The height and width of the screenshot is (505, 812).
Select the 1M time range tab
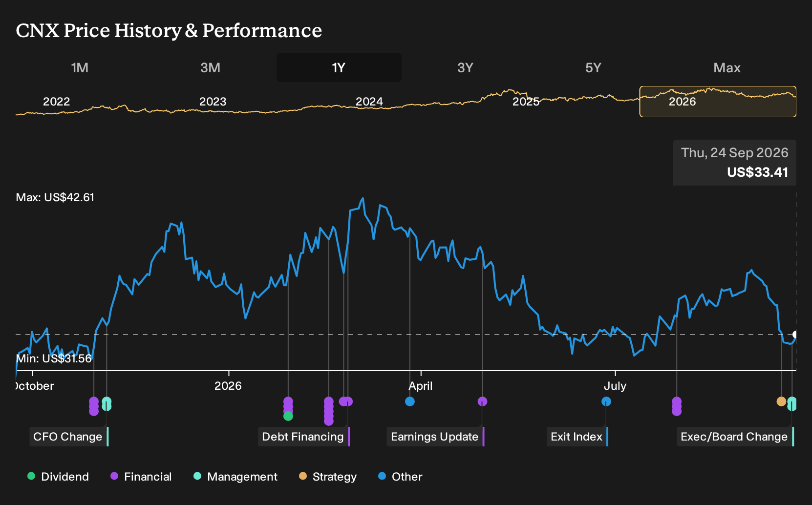tap(80, 67)
